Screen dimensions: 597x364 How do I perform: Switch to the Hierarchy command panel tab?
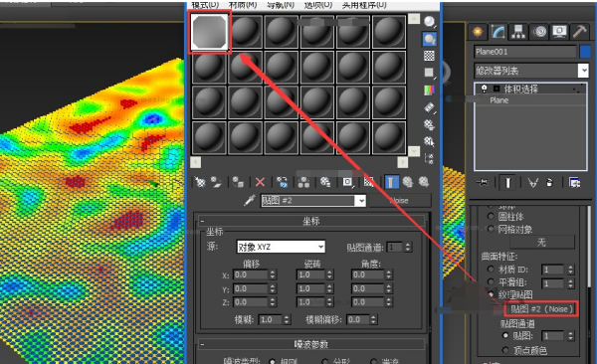coord(518,32)
